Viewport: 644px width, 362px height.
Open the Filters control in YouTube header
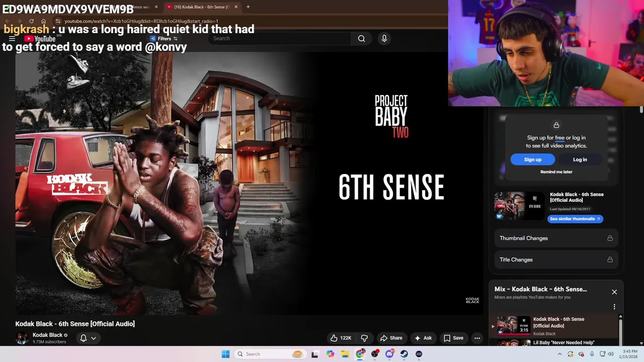164,39
